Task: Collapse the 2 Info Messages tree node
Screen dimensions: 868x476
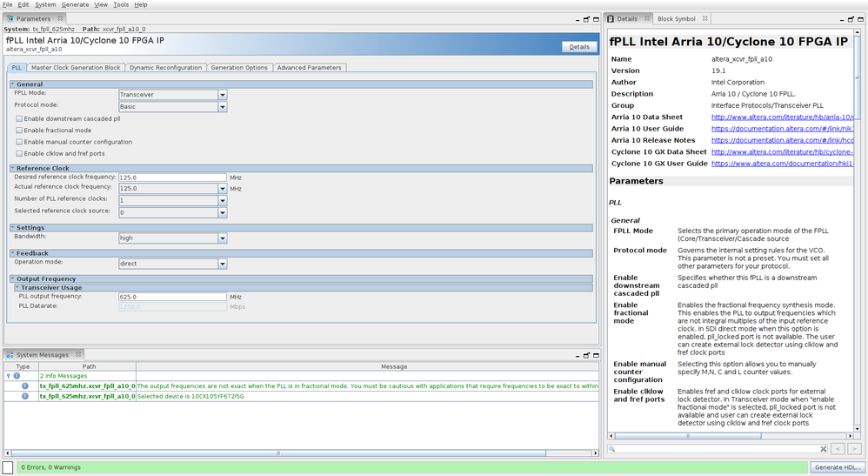Action: 8,376
